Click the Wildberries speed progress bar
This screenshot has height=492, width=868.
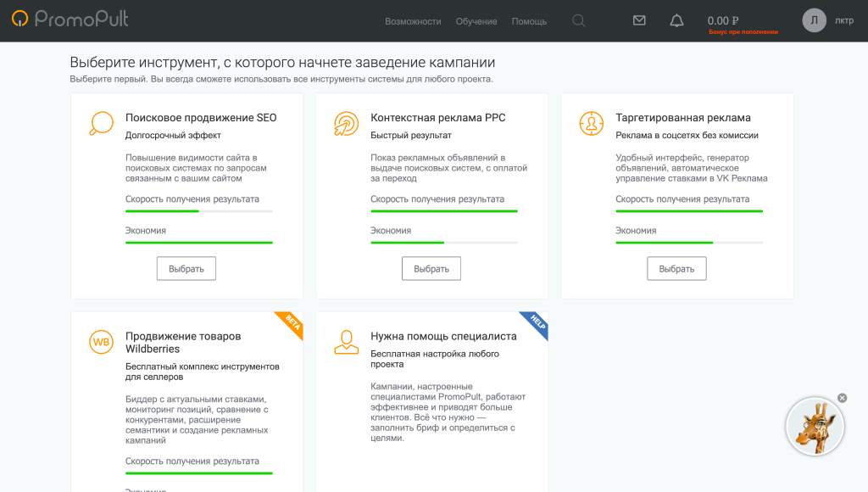tap(199, 473)
